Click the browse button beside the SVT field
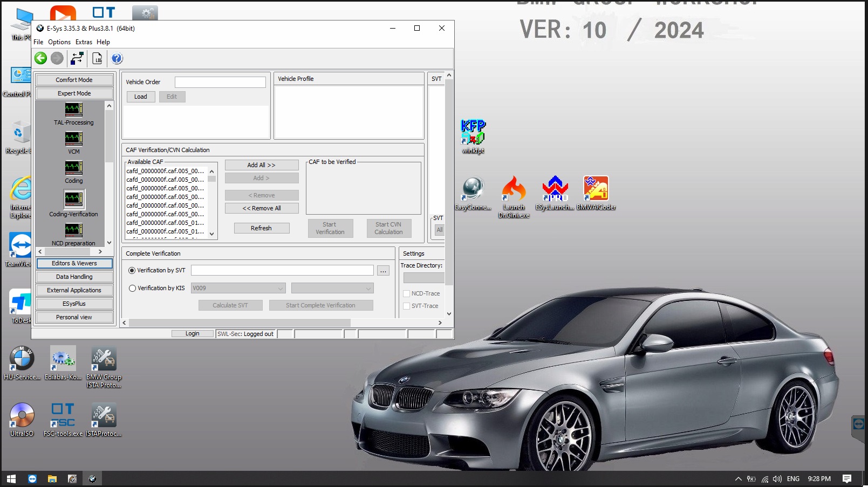Screen dimensions: 868x487 pyautogui.click(x=383, y=270)
